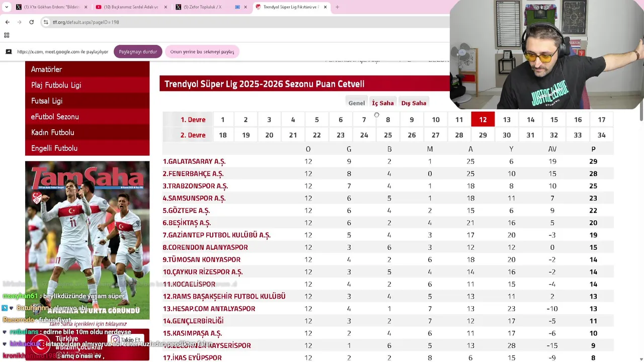This screenshot has width=644, height=362.
Task: Select the Dış Saha standings tab
Action: coord(414,103)
